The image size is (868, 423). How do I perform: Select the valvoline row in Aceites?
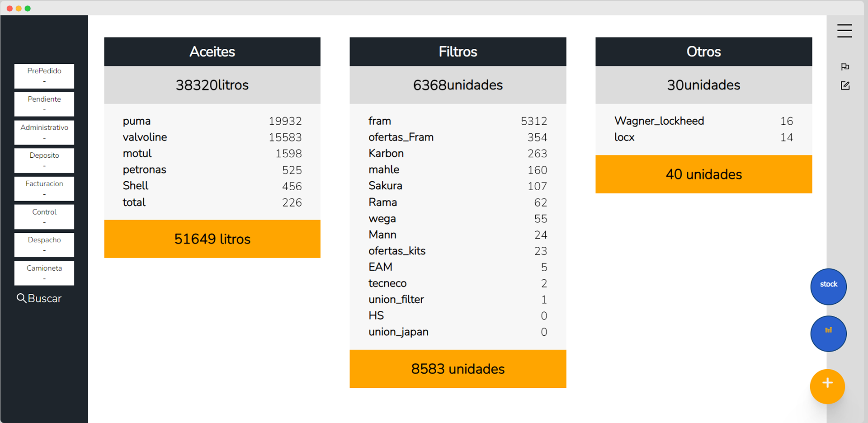(x=212, y=137)
